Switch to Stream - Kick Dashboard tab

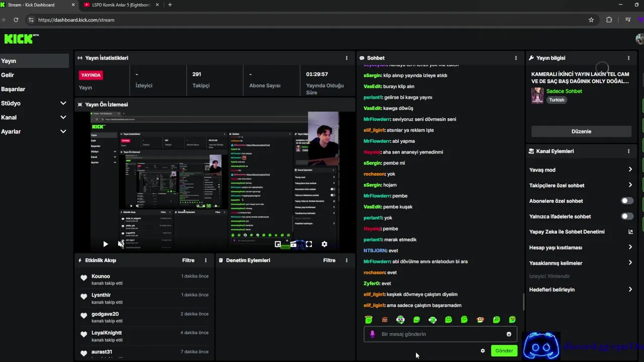point(38,5)
